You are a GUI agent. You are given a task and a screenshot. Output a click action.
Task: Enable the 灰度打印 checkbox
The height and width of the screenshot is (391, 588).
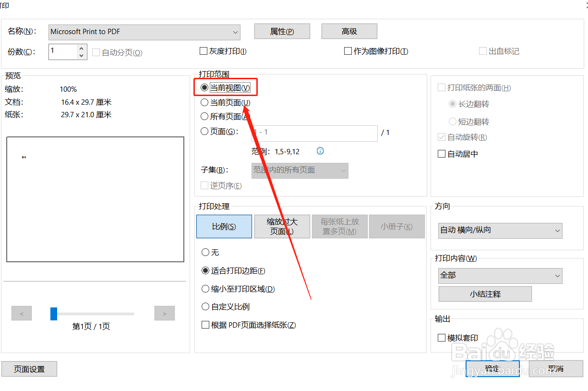[204, 50]
